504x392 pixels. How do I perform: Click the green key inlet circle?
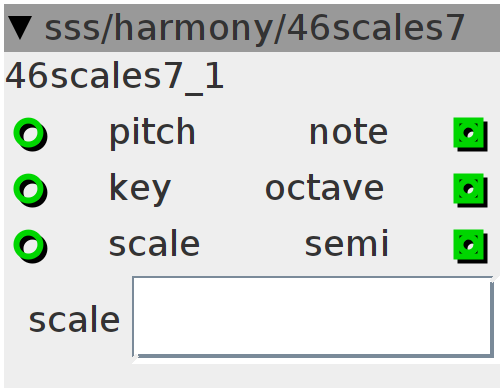click(30, 190)
